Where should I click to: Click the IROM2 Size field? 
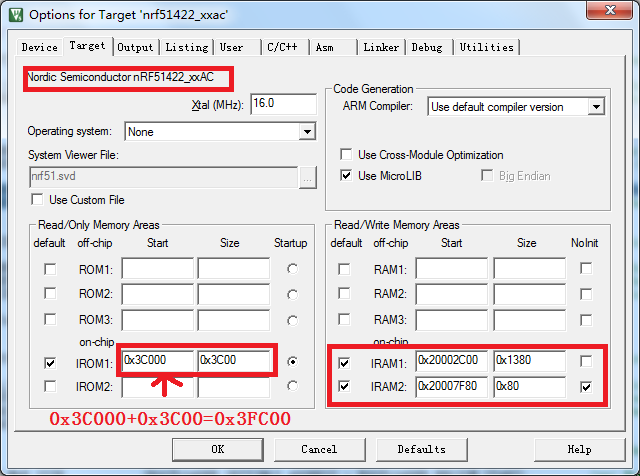pyautogui.click(x=234, y=387)
